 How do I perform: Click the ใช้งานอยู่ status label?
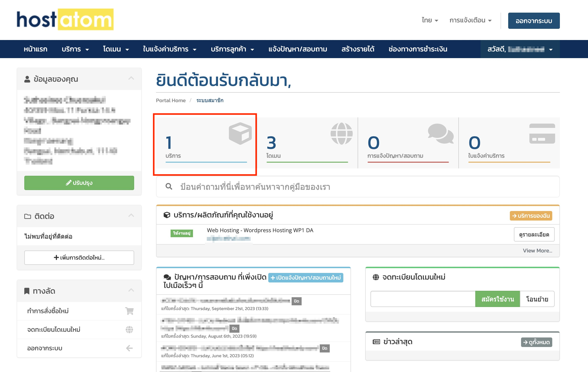pos(182,233)
